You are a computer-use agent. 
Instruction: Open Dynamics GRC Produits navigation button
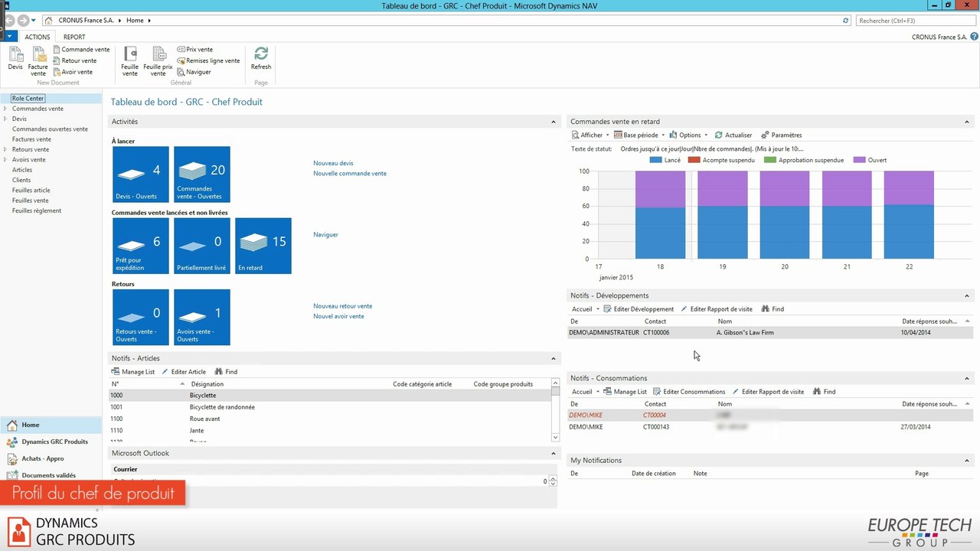51,442
